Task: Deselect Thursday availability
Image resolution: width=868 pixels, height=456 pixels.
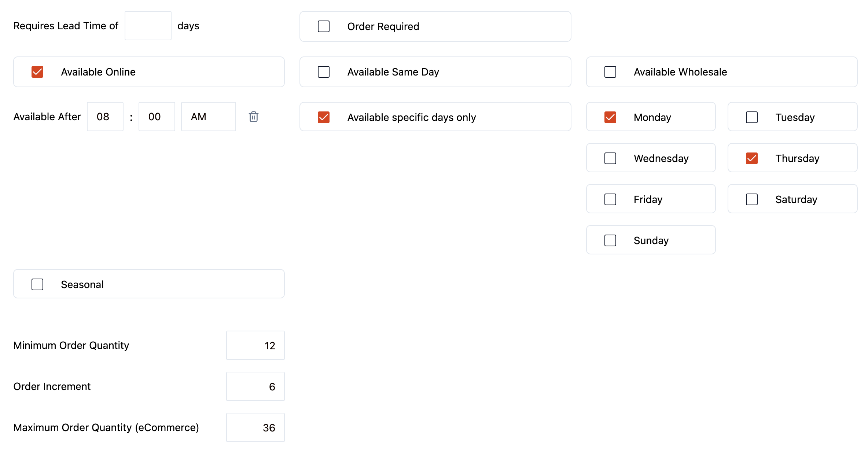Action: pyautogui.click(x=751, y=158)
